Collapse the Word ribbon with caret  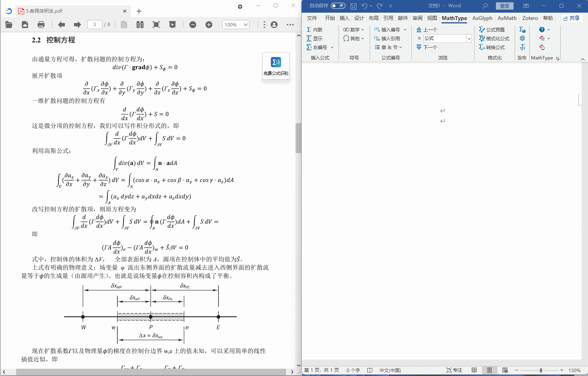[583, 59]
